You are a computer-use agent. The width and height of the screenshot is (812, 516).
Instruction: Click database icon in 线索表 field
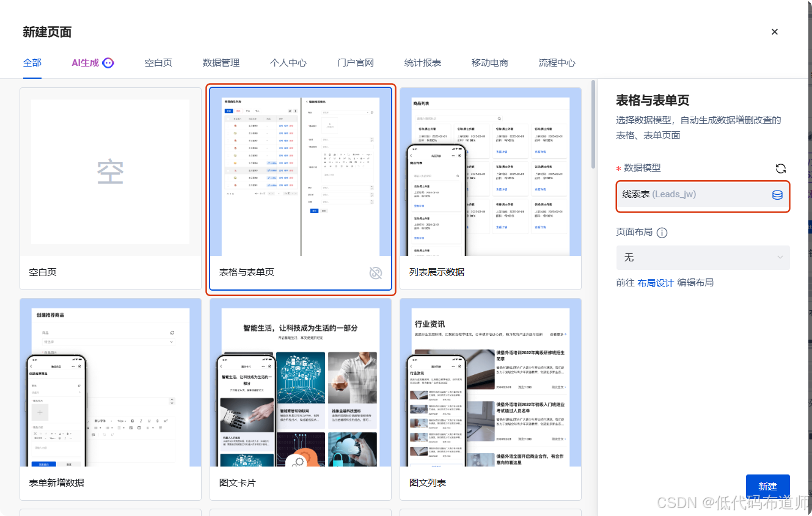point(777,195)
